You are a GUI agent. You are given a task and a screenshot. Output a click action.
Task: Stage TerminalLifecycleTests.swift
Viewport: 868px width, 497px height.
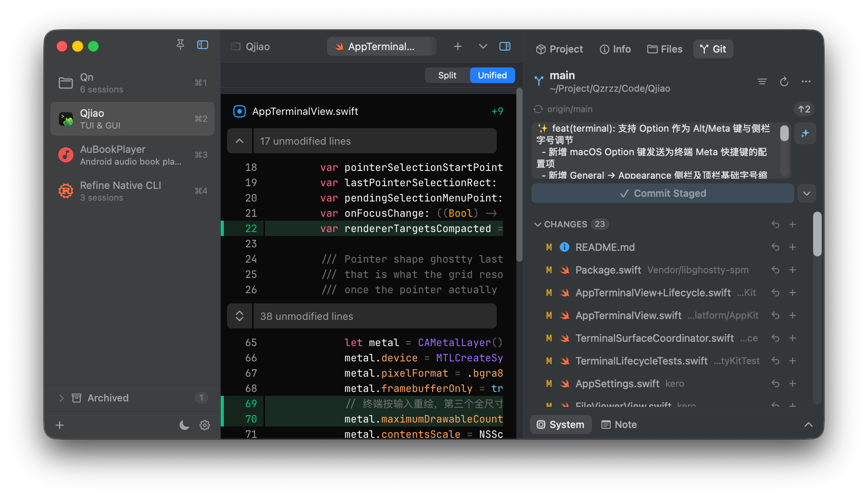tap(793, 361)
